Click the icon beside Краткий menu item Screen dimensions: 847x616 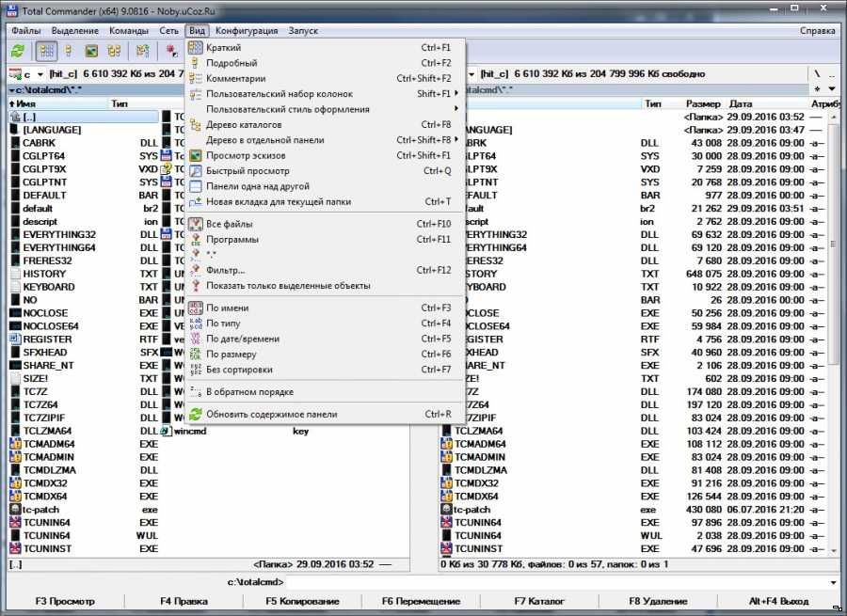196,48
